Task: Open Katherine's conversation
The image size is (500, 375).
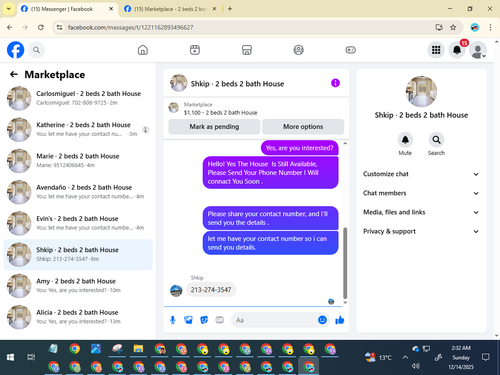Action: tap(78, 129)
